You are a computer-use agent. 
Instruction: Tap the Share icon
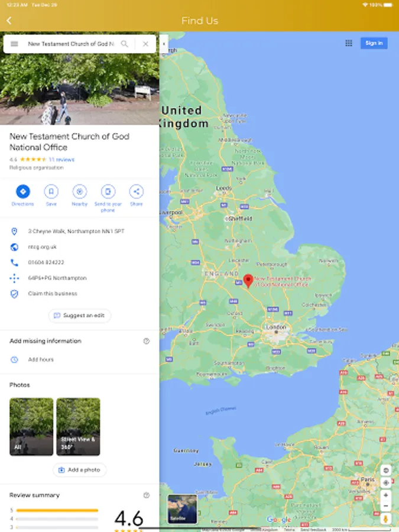(x=137, y=192)
